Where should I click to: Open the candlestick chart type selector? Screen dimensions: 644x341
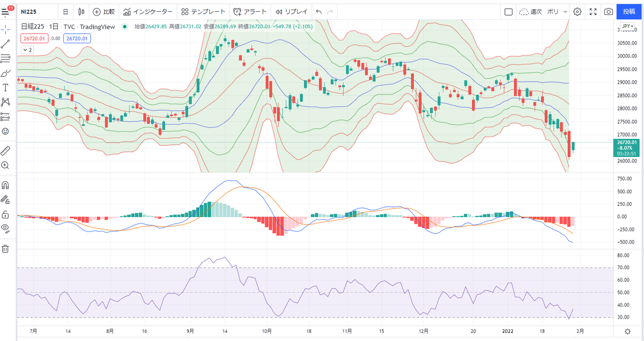[x=81, y=11]
